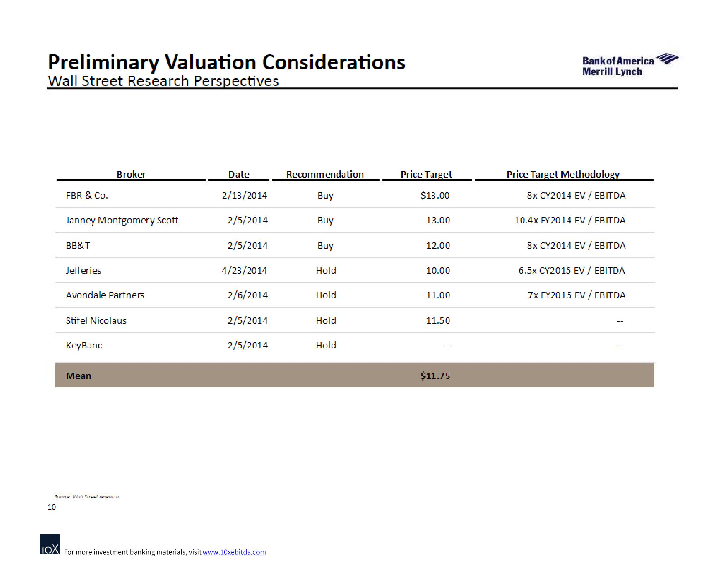Click the KeyBanc broker cell
The width and height of the screenshot is (728, 563).
pyautogui.click(x=84, y=345)
